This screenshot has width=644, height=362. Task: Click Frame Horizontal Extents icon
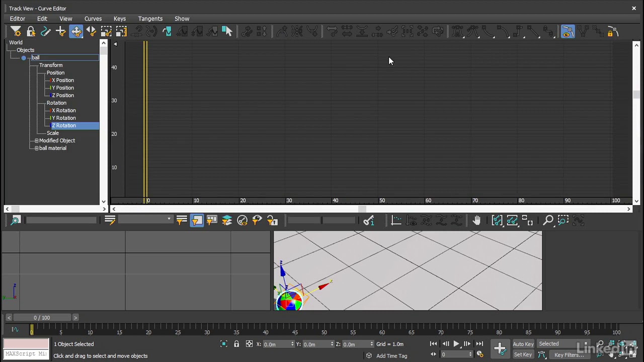497,220
